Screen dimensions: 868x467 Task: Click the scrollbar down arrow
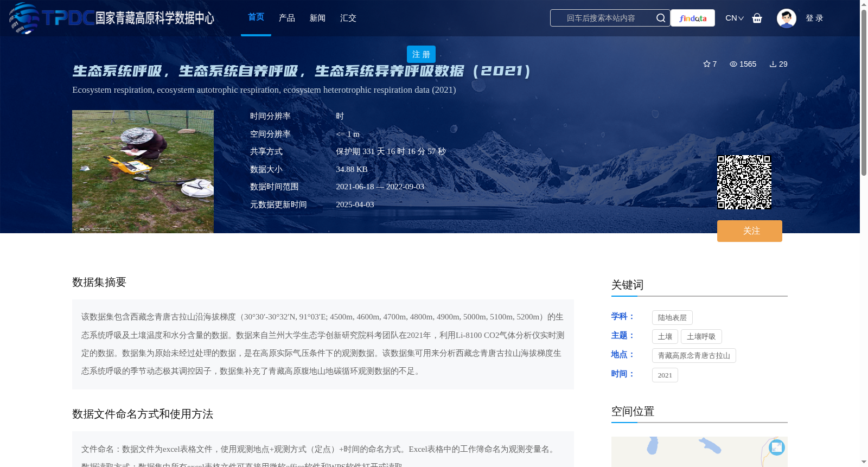pos(864,462)
